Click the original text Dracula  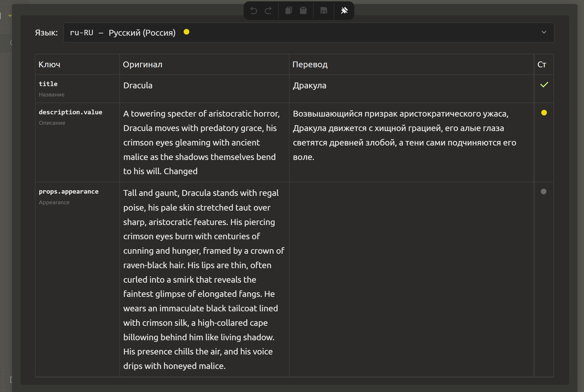(x=138, y=85)
